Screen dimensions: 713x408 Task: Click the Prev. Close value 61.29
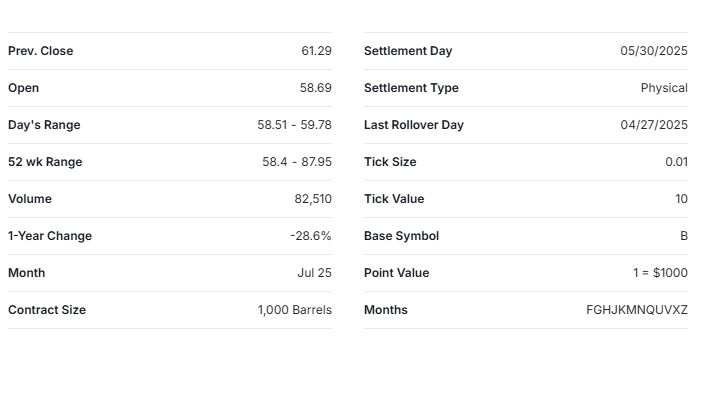tap(316, 51)
